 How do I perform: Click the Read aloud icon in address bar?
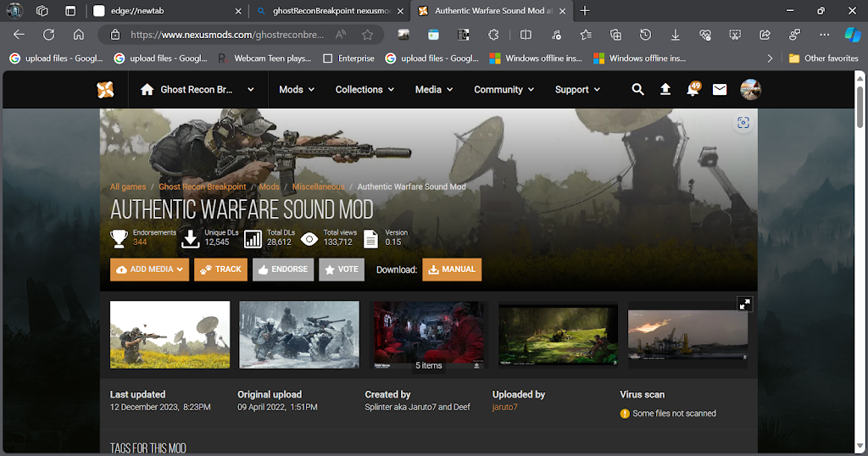[x=341, y=35]
